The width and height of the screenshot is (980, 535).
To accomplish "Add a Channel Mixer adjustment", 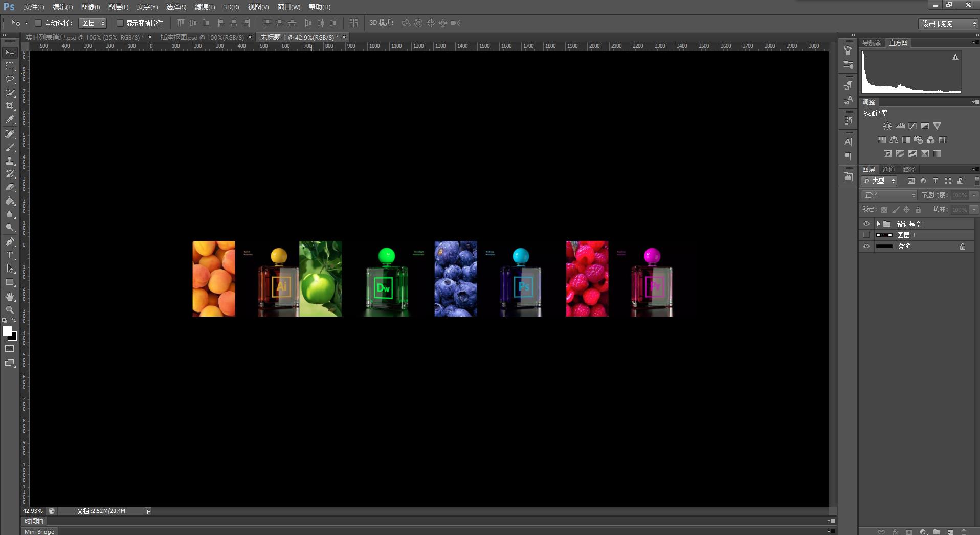I will click(x=930, y=140).
